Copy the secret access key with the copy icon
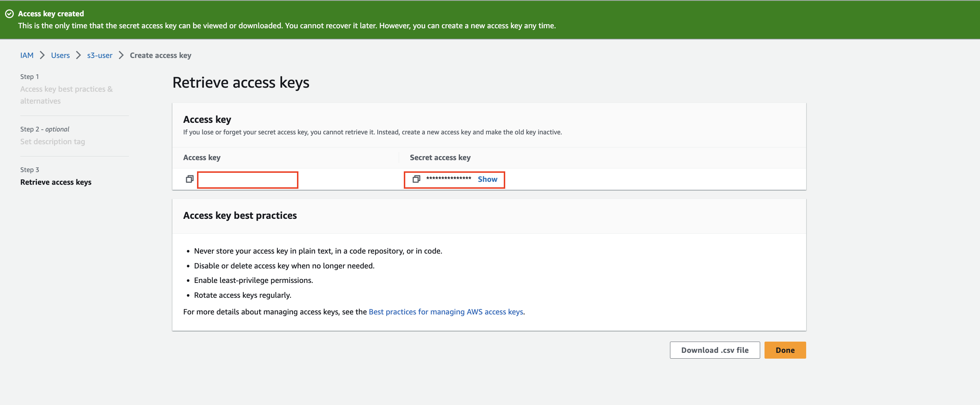The image size is (980, 405). pyautogui.click(x=416, y=179)
